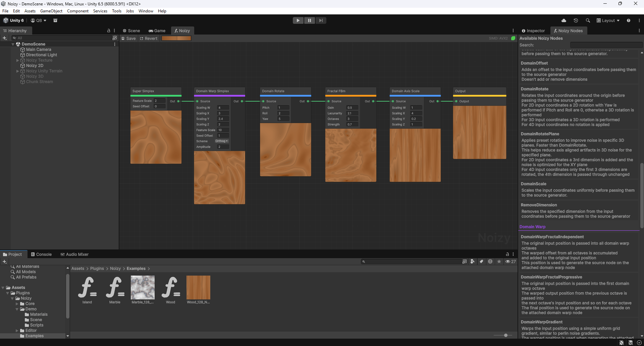This screenshot has width=644, height=346.
Task: Open search window icon in Project search bar
Action: click(x=465, y=262)
